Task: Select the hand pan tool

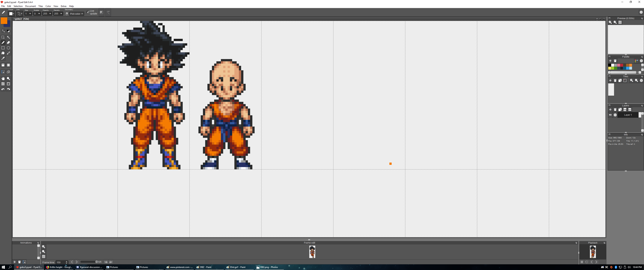Action: click(x=3, y=79)
